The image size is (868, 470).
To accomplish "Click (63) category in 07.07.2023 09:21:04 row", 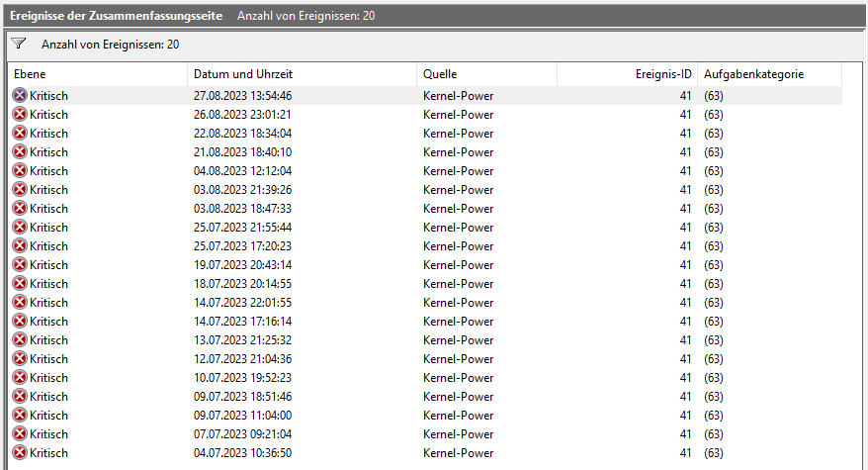I will [714, 435].
